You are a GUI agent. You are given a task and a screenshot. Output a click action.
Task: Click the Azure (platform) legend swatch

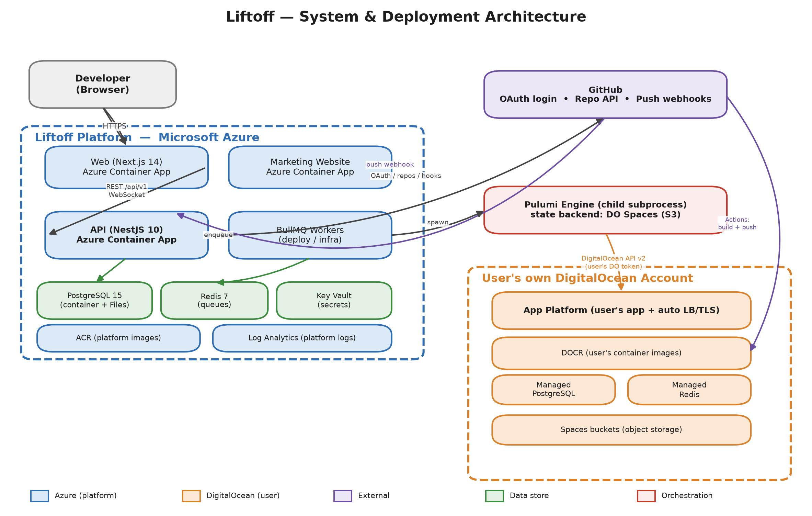coord(39,496)
